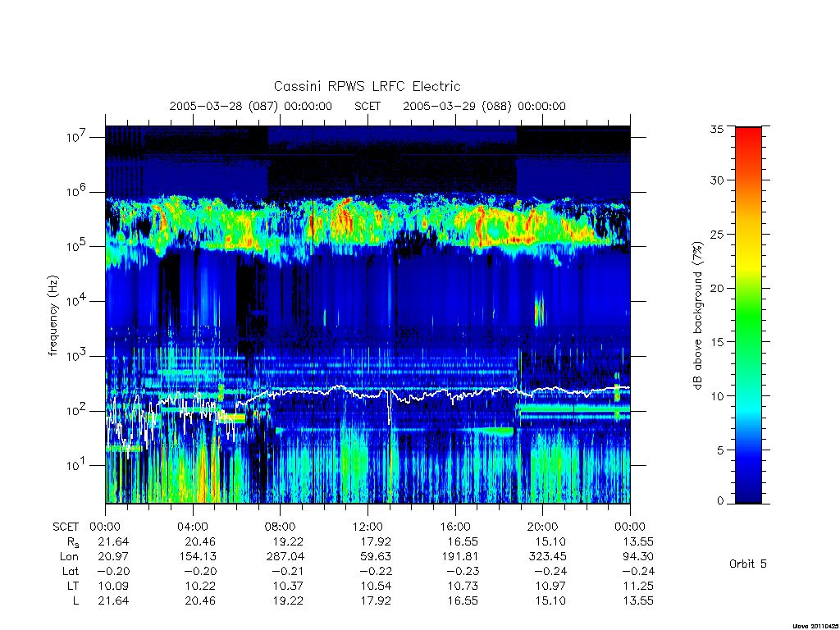The height and width of the screenshot is (630, 840).
Task: Click the 10^3 Hz frequency axis tick label
Action: [76, 356]
